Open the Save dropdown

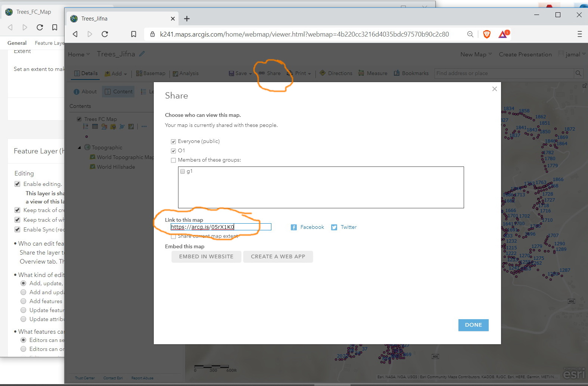click(240, 74)
